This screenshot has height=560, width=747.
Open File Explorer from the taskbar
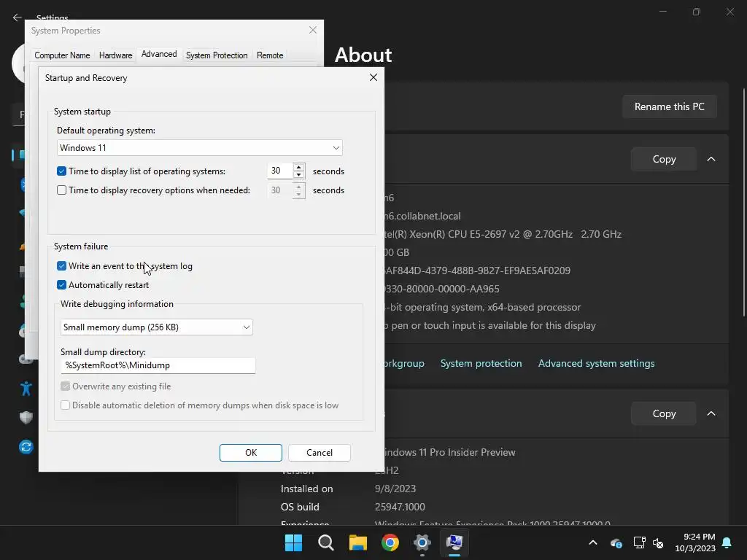point(357,542)
